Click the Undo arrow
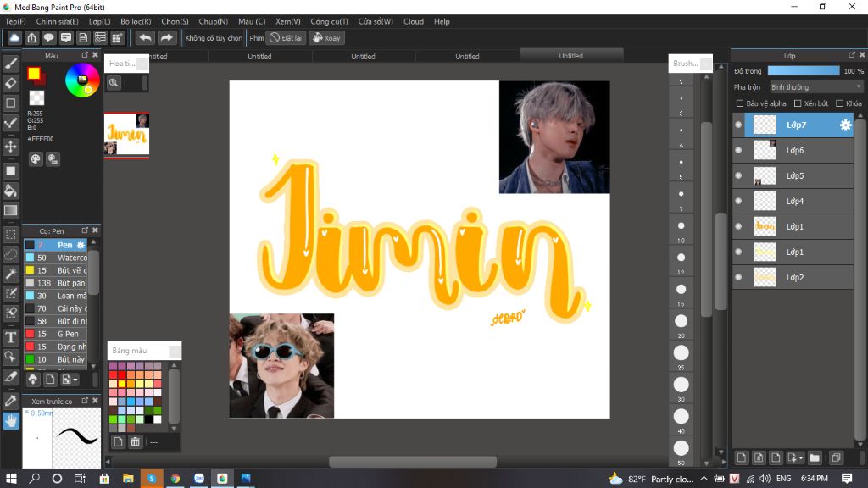This screenshot has width=868, height=488. click(145, 37)
